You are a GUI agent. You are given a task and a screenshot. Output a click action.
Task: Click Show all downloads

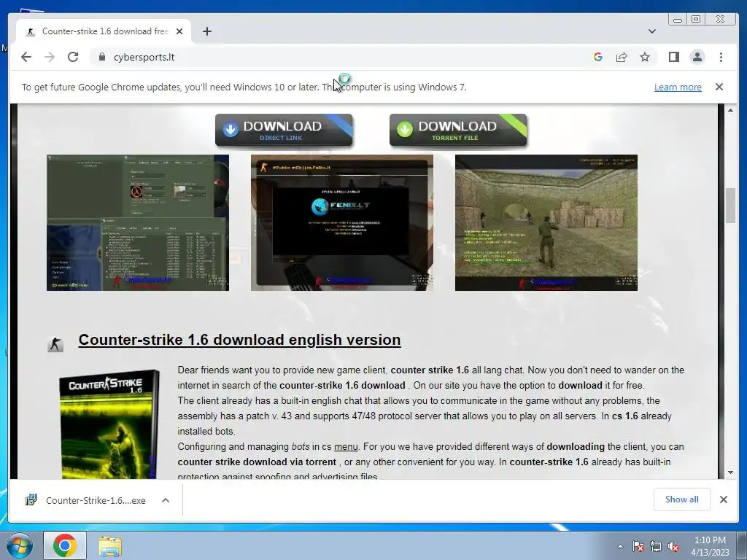(x=682, y=499)
